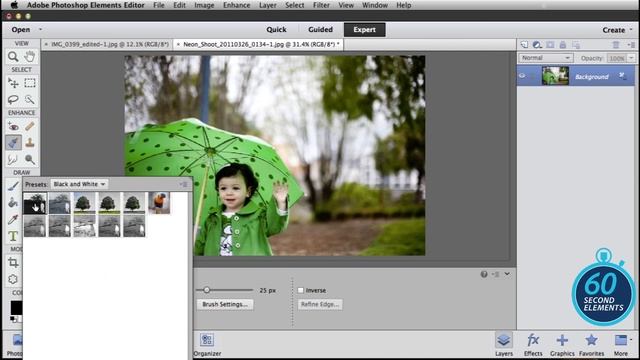Expand the Create dropdown
This screenshot has width=640, height=360.
(x=631, y=29)
